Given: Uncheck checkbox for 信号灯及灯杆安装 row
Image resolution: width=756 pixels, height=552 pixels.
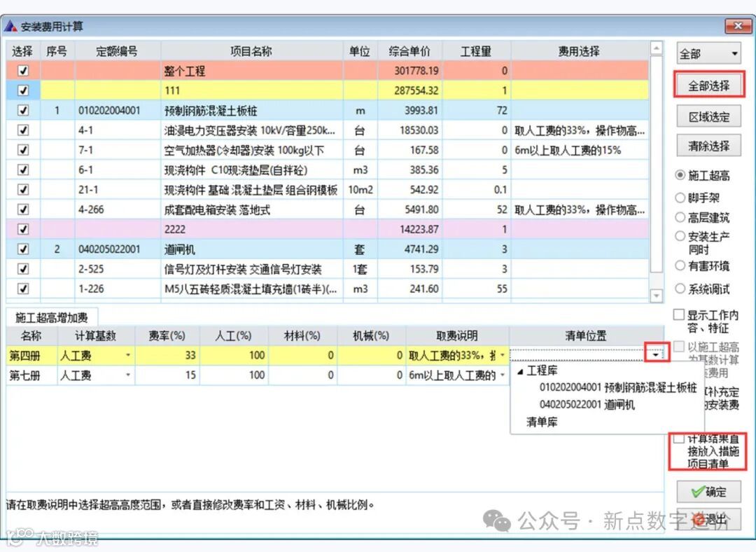Looking at the screenshot, I should tap(22, 268).
